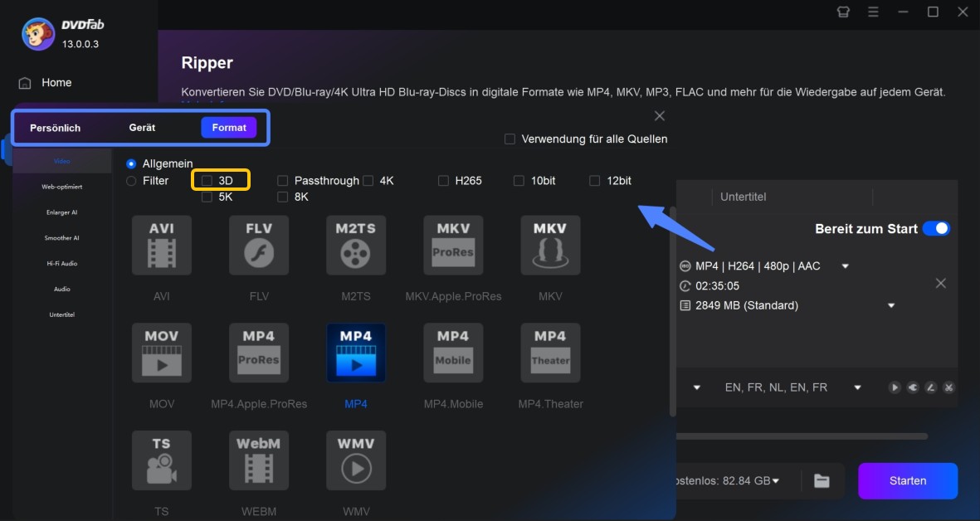Screen dimensions: 980x521
Task: Click the format list vertical scrollbar
Action: (672, 312)
